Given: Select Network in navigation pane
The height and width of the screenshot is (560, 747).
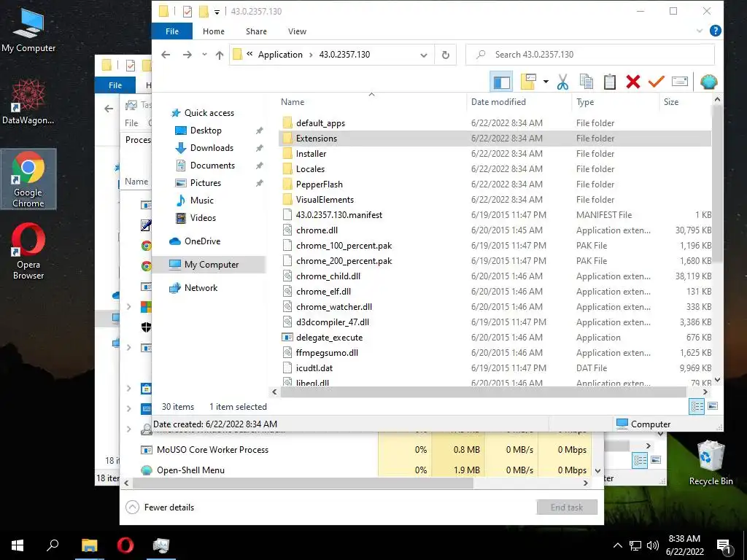Looking at the screenshot, I should [201, 288].
